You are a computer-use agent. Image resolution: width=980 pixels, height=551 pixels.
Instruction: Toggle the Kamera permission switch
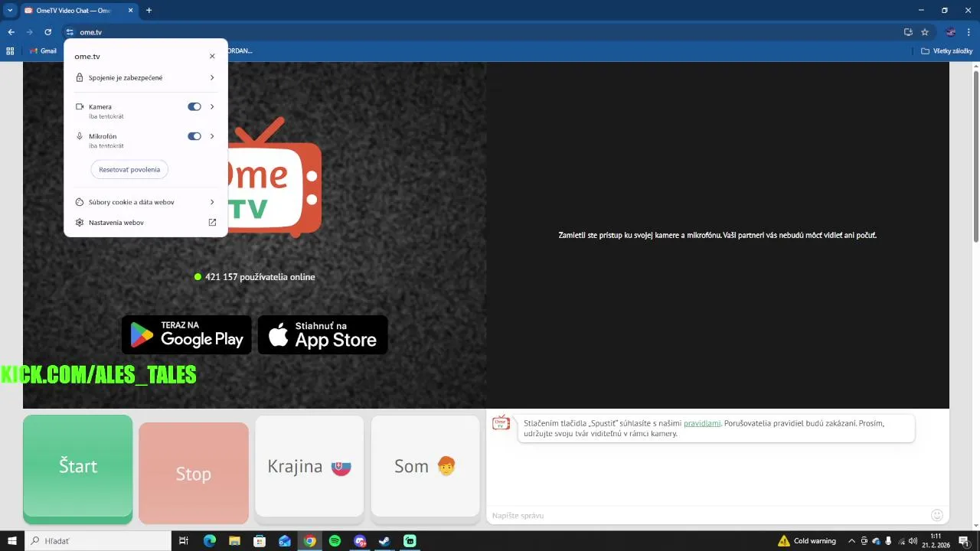(x=194, y=107)
